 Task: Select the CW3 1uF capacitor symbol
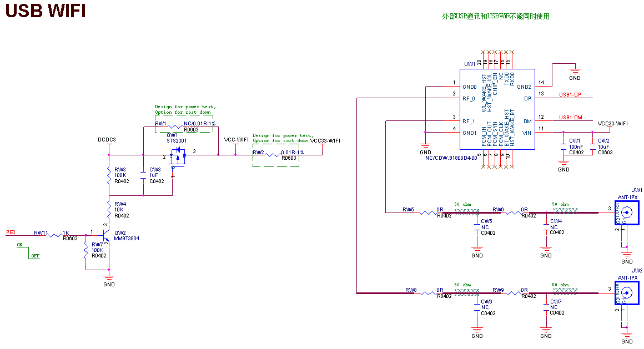(143, 175)
